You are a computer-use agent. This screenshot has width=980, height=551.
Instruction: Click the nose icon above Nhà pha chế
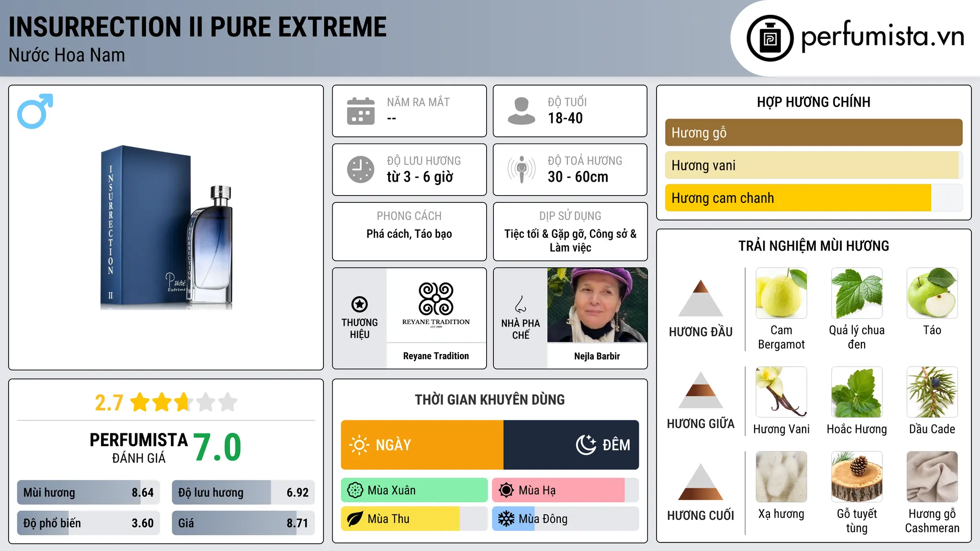[x=521, y=304]
